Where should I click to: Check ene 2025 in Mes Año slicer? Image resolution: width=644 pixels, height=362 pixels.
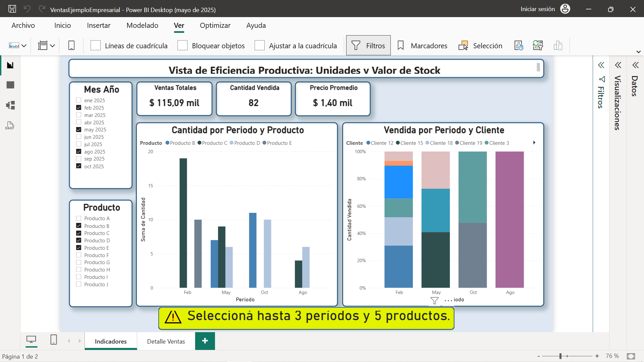tap(79, 100)
